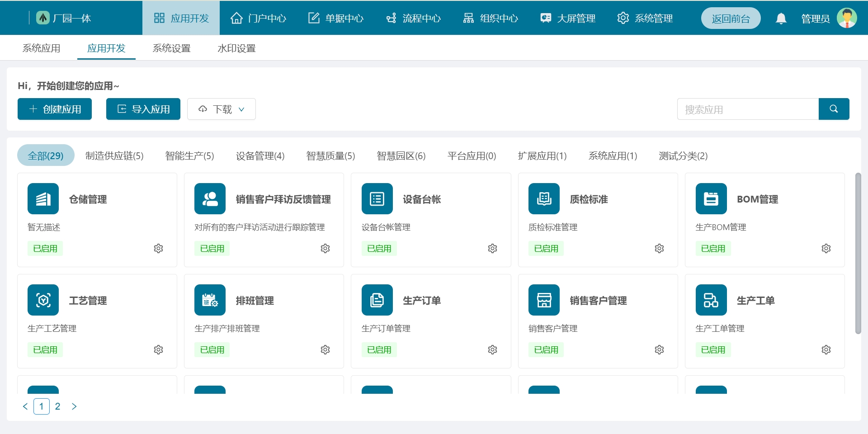Open 系统管理 in the top navigation
Viewport: 868px width, 434px height.
[645, 18]
